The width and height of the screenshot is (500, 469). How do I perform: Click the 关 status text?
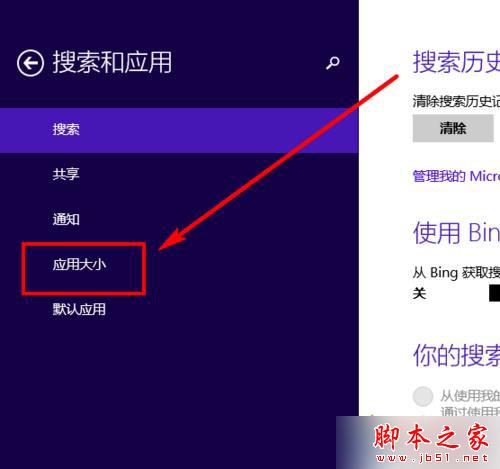pos(419,293)
